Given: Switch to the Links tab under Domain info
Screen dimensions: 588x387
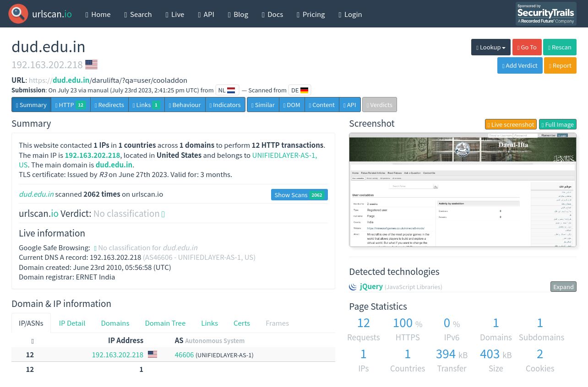Looking at the screenshot, I should pyautogui.click(x=209, y=323).
